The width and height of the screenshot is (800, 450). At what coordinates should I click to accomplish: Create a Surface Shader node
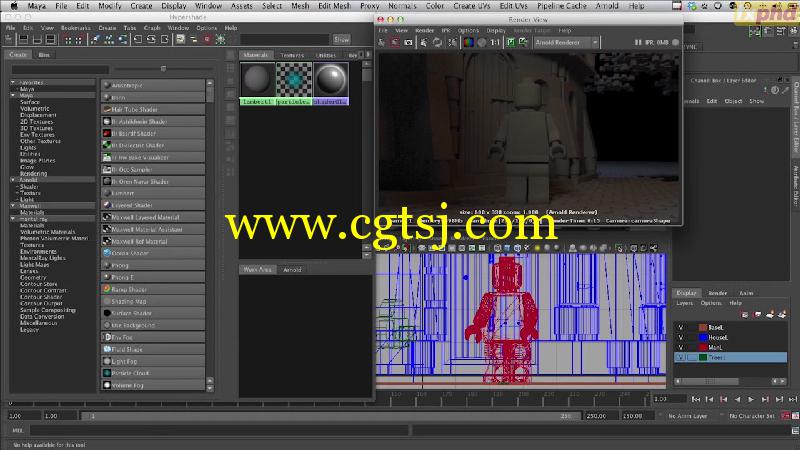click(x=153, y=313)
